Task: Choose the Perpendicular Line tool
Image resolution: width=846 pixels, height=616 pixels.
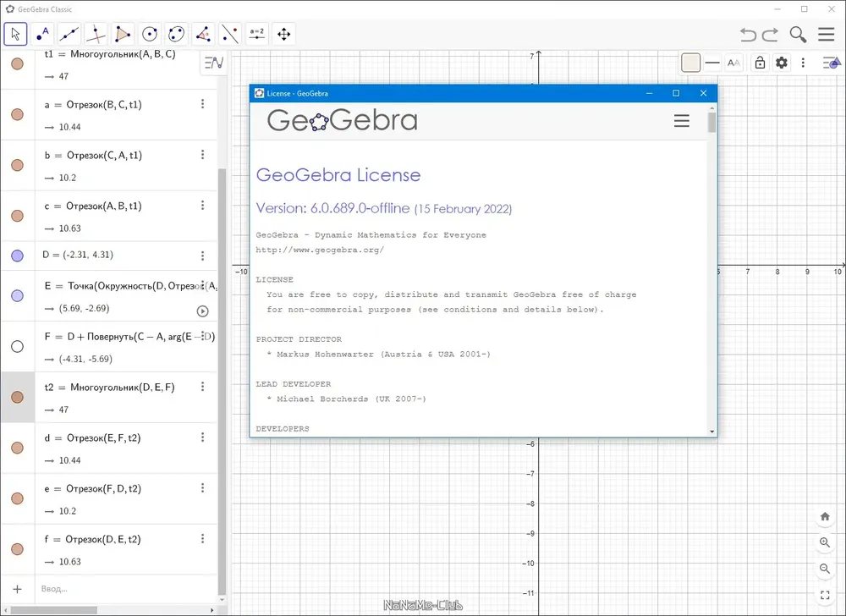Action: coord(96,35)
